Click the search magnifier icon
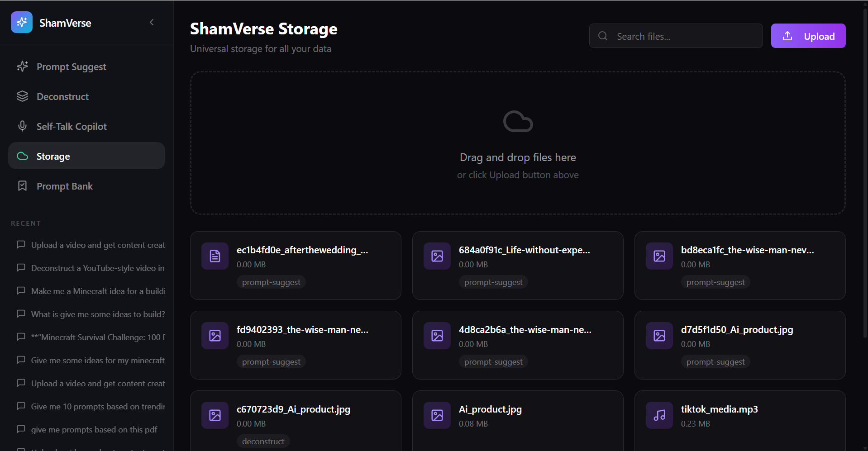The height and width of the screenshot is (451, 868). pos(602,36)
